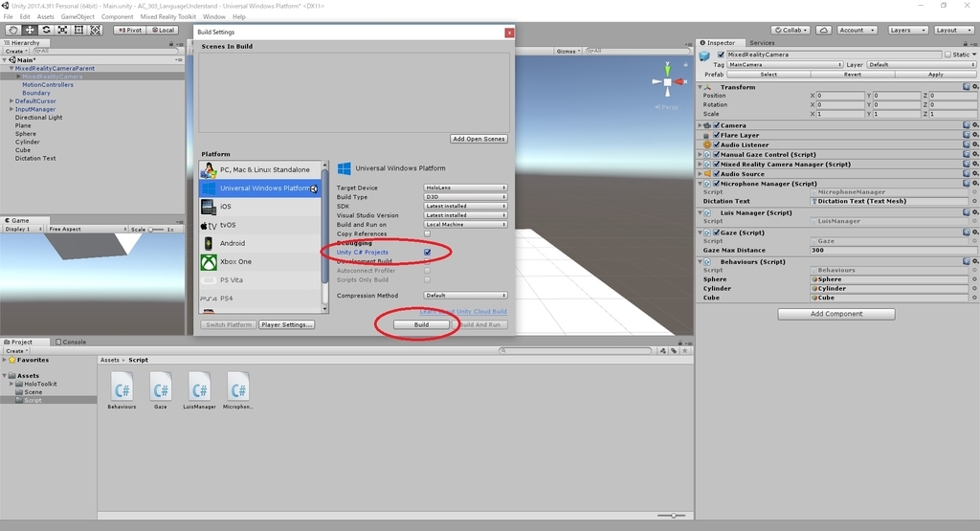
Task: Toggle the Static checkbox in Inspector
Action: [x=947, y=55]
